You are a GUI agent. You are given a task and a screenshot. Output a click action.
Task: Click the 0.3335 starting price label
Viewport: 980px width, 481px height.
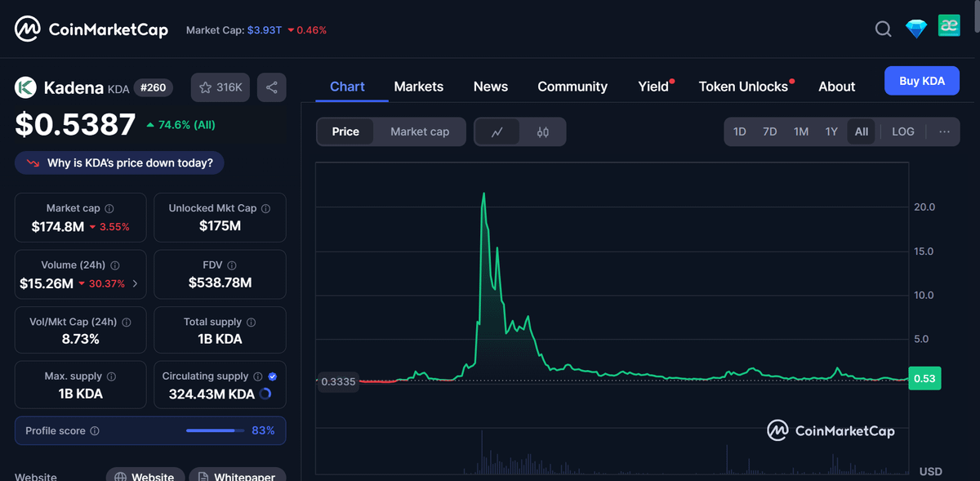pos(337,381)
